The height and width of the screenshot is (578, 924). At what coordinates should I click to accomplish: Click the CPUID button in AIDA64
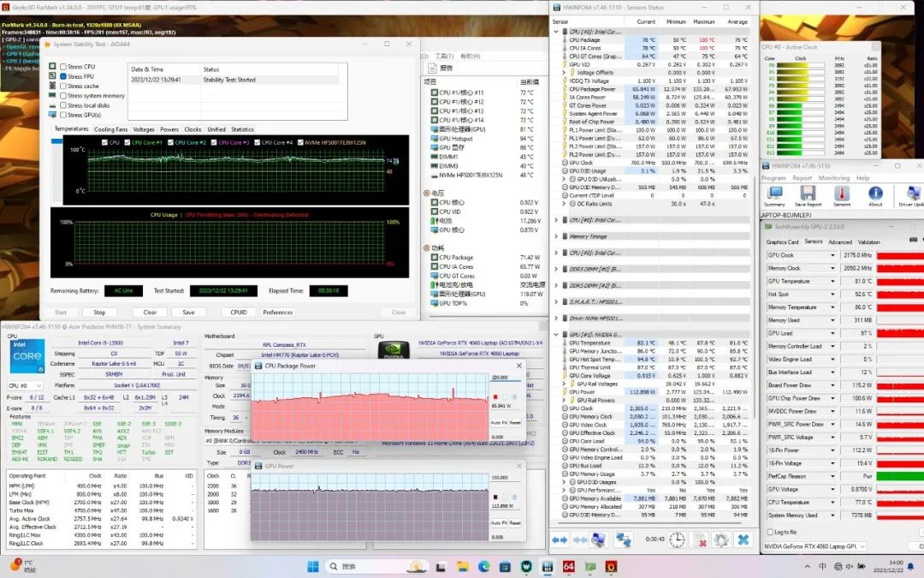tap(239, 312)
